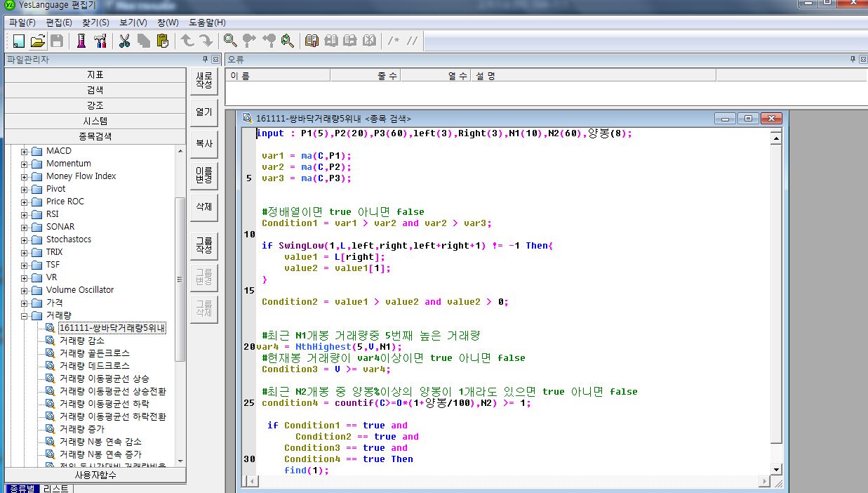
Task: Switch to the 리스트 tab
Action: [x=56, y=488]
